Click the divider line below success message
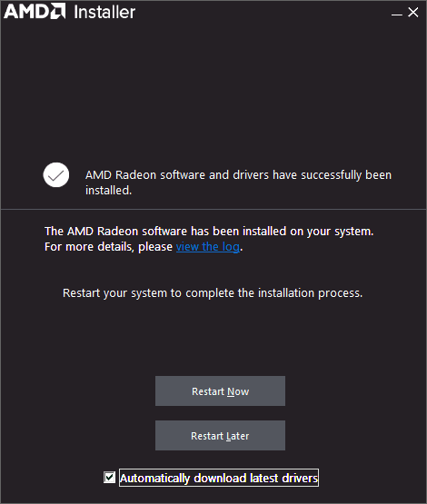 (x=213, y=209)
